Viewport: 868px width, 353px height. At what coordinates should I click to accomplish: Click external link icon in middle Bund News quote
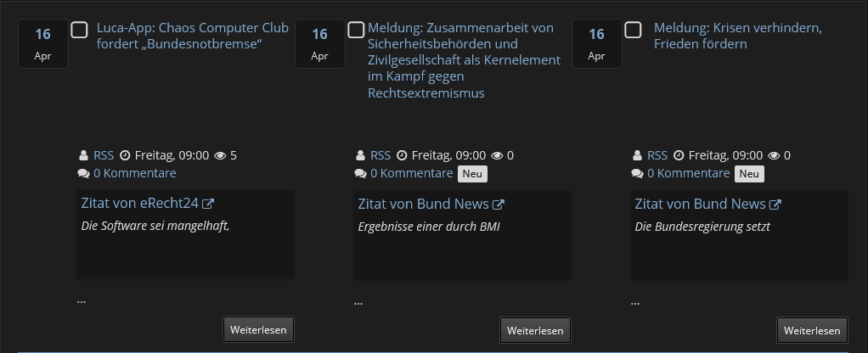pos(499,204)
